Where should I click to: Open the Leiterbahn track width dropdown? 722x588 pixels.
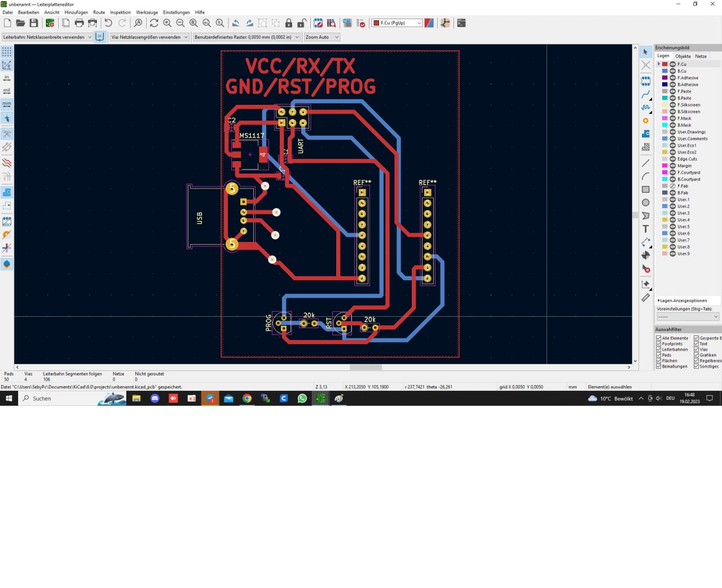(x=47, y=37)
